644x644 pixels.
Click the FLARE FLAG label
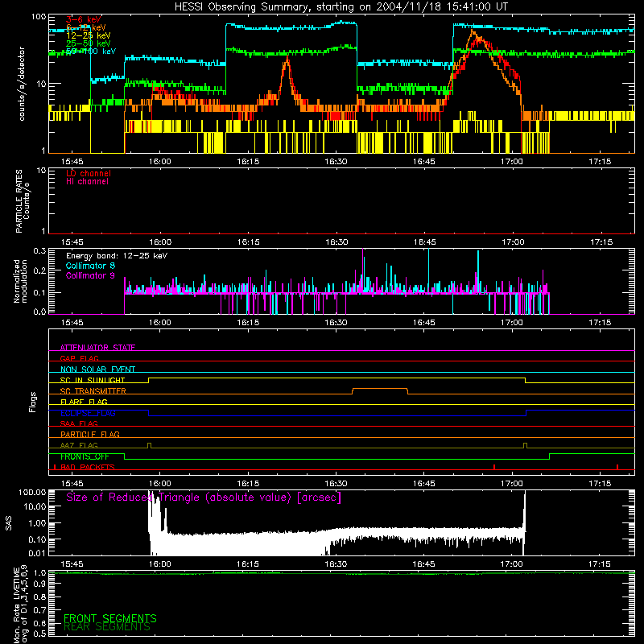coord(84,402)
